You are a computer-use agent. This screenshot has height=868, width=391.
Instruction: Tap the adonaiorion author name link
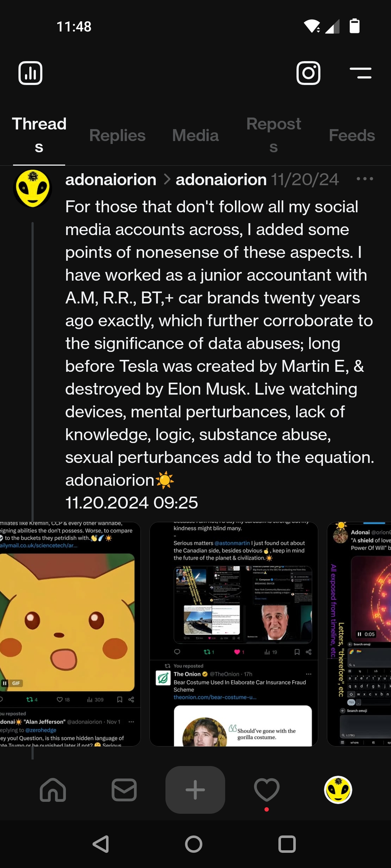(x=111, y=180)
